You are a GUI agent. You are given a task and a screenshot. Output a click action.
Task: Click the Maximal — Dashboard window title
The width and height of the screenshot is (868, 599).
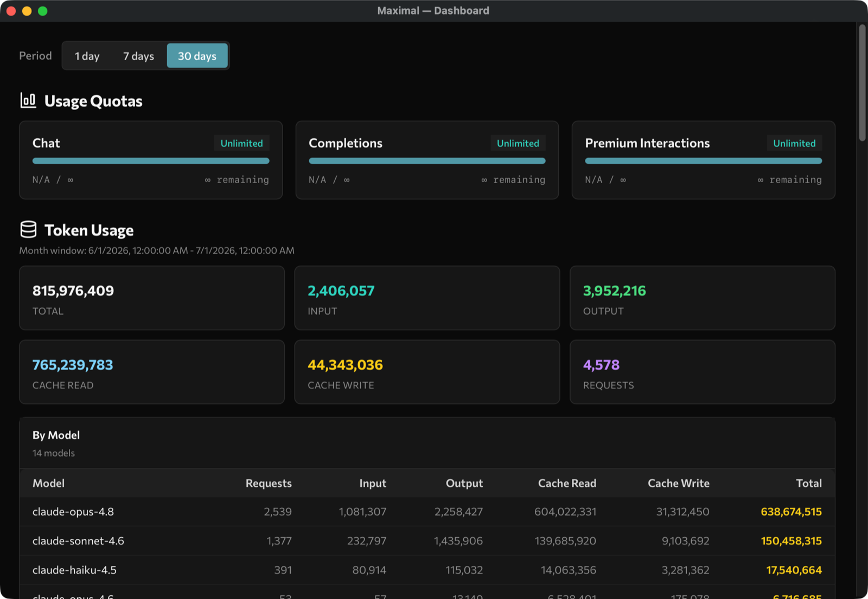[433, 11]
